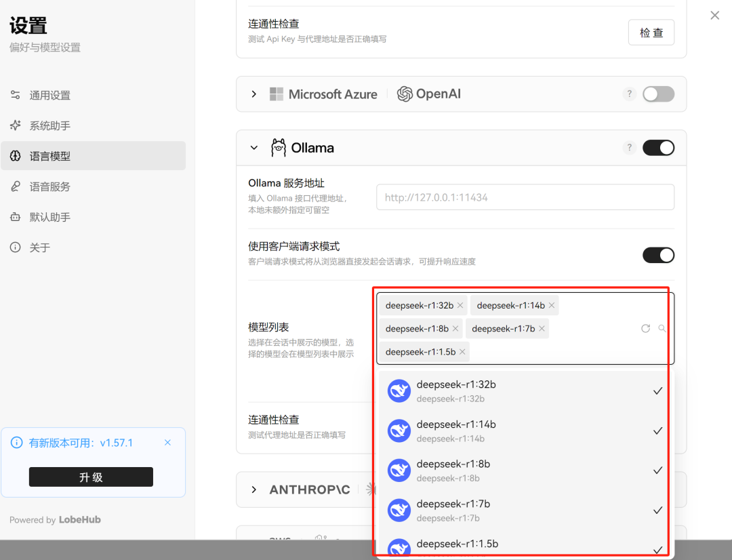This screenshot has width=732, height=560.
Task: Click the new version info icon
Action: point(16,442)
